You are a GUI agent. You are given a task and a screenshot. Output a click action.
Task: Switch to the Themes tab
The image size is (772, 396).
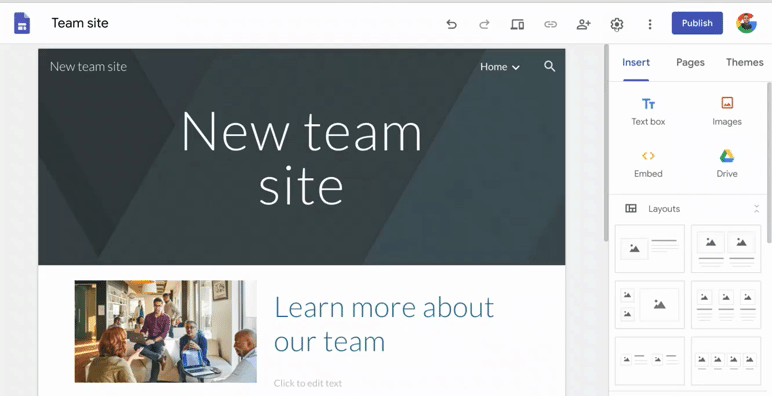(x=744, y=63)
